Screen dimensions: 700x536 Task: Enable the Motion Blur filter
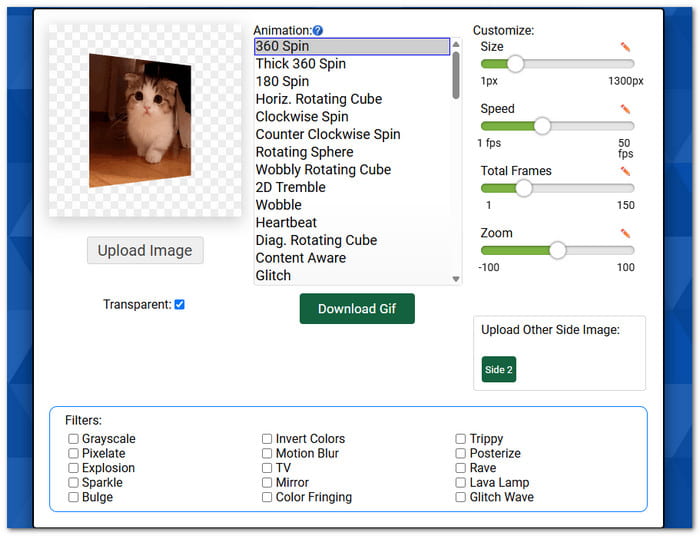tap(267, 453)
